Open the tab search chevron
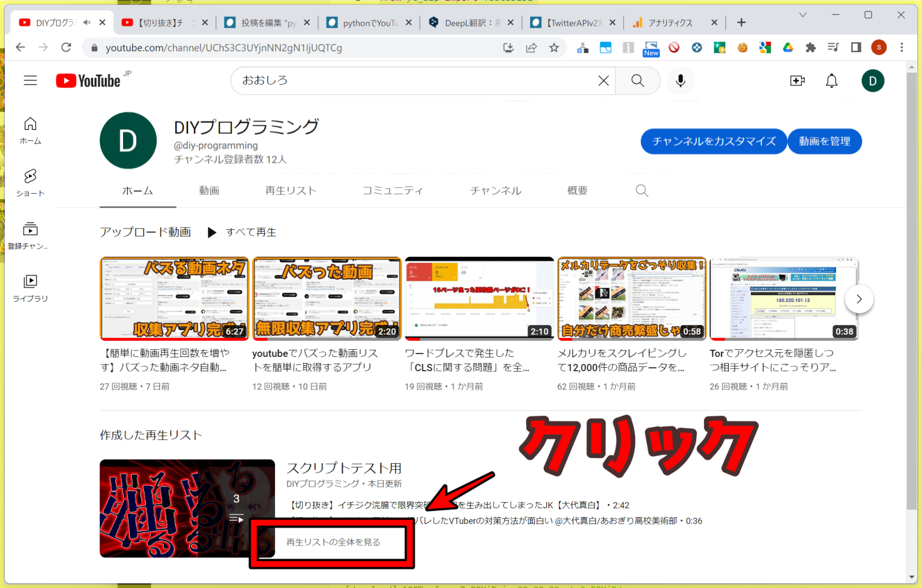Viewport: 922px width, 588px height. point(803,15)
